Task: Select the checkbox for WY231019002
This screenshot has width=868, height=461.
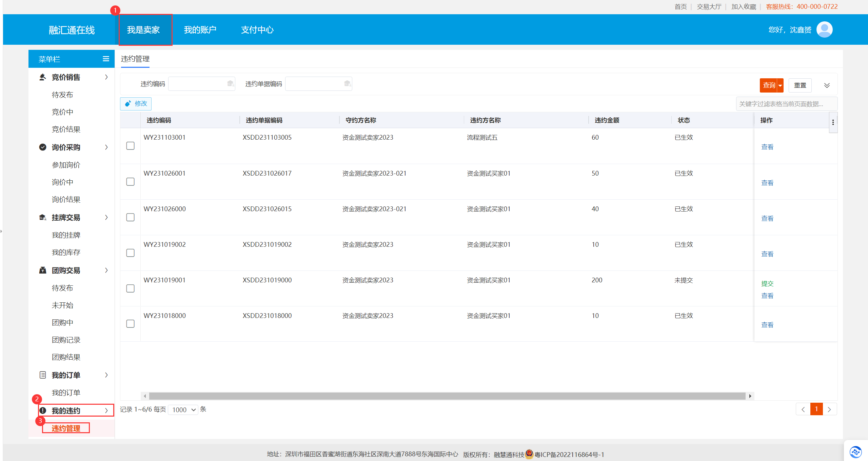Action: pos(130,253)
